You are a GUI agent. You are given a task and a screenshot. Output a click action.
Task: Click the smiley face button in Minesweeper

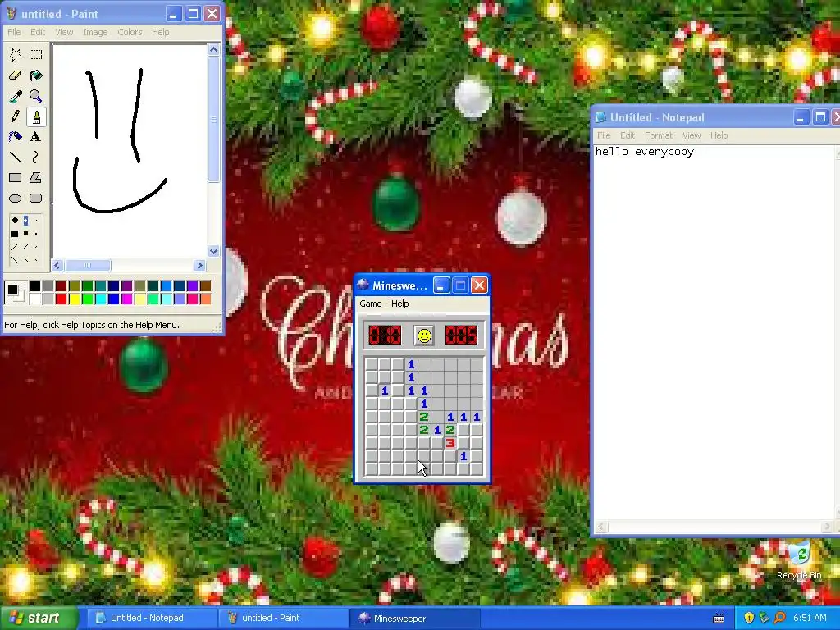(424, 336)
